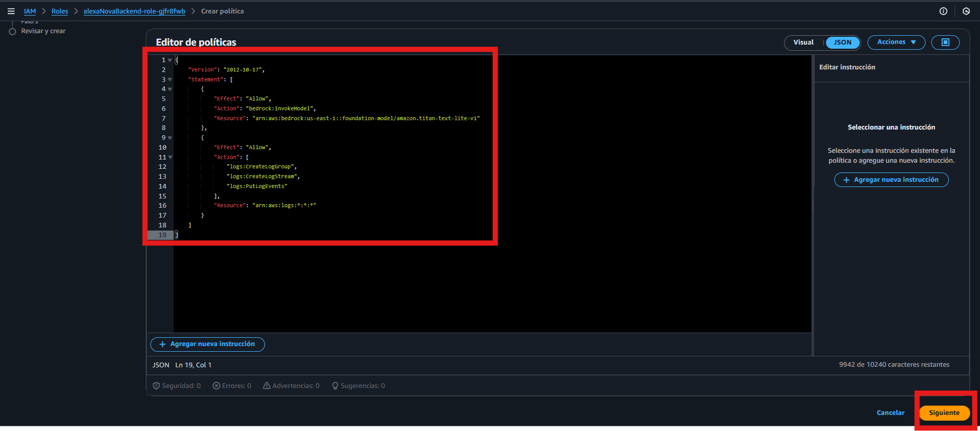The width and height of the screenshot is (980, 431).
Task: Click the Errores circle-x icon
Action: coord(216,386)
